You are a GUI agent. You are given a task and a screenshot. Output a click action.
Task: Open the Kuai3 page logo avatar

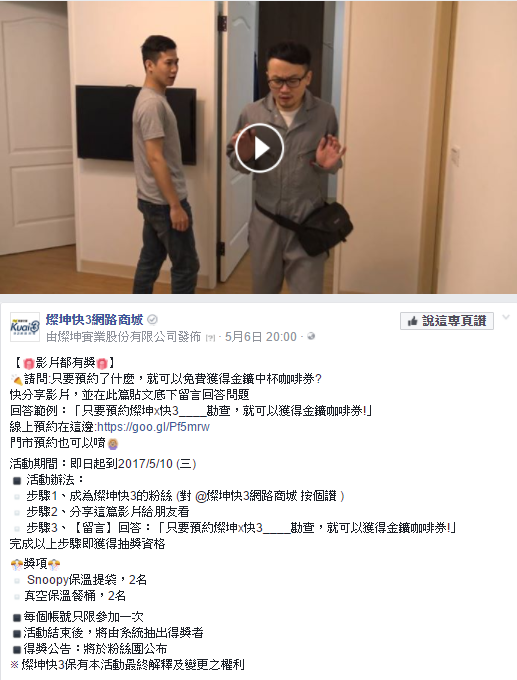(25, 327)
